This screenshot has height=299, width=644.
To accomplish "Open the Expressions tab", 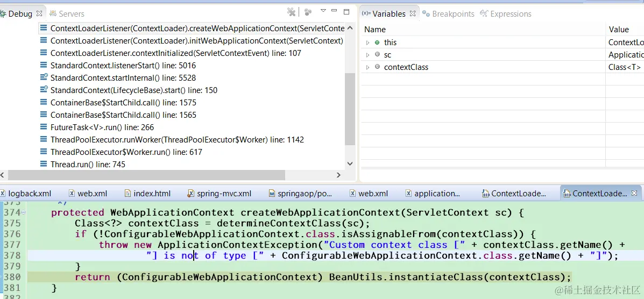I will (x=506, y=13).
